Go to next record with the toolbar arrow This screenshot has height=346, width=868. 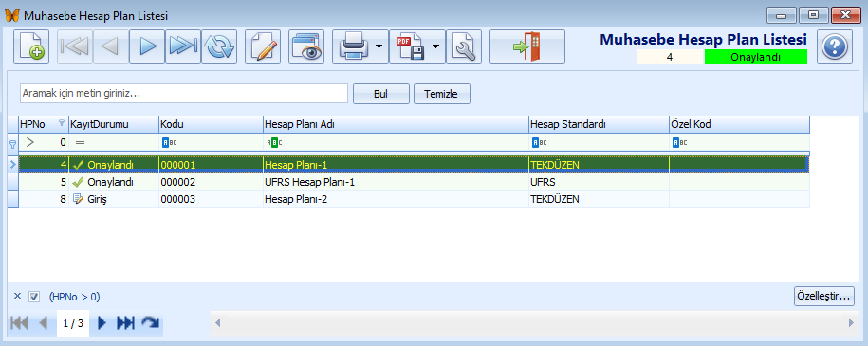point(147,46)
